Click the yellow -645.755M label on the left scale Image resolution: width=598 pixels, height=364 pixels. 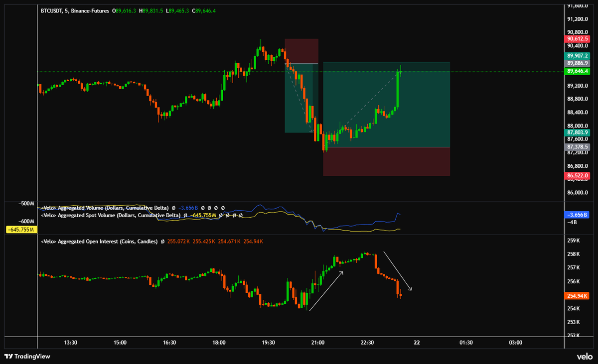[21, 230]
